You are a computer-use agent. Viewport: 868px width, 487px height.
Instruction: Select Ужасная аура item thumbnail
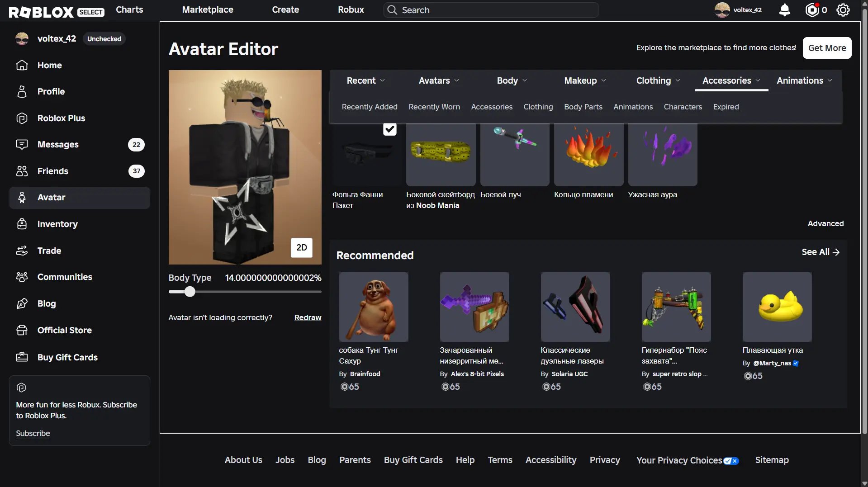(663, 154)
